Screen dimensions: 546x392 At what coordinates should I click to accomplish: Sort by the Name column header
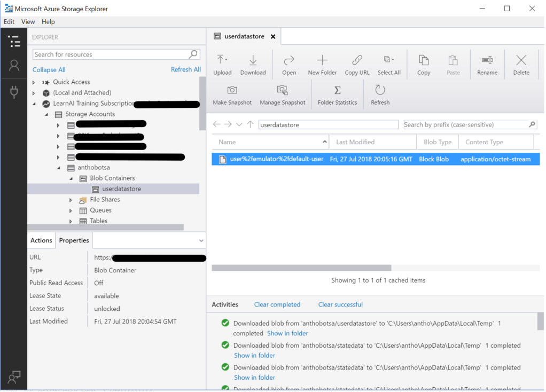pyautogui.click(x=270, y=142)
